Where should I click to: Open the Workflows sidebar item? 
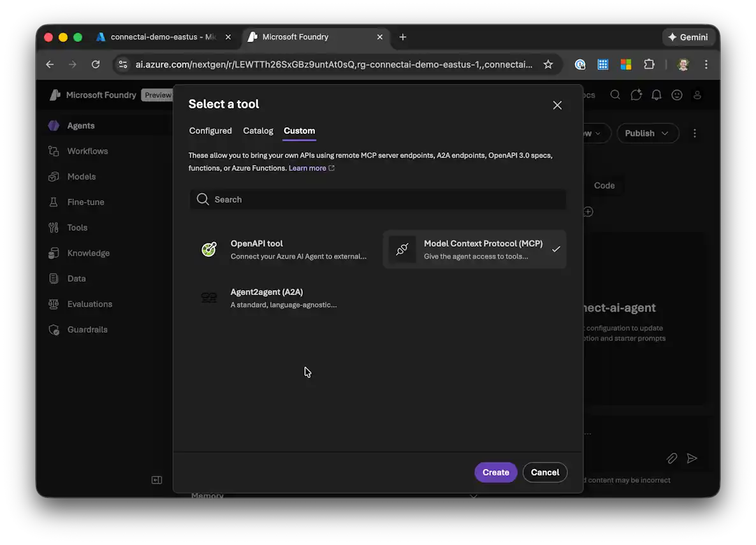(87, 151)
